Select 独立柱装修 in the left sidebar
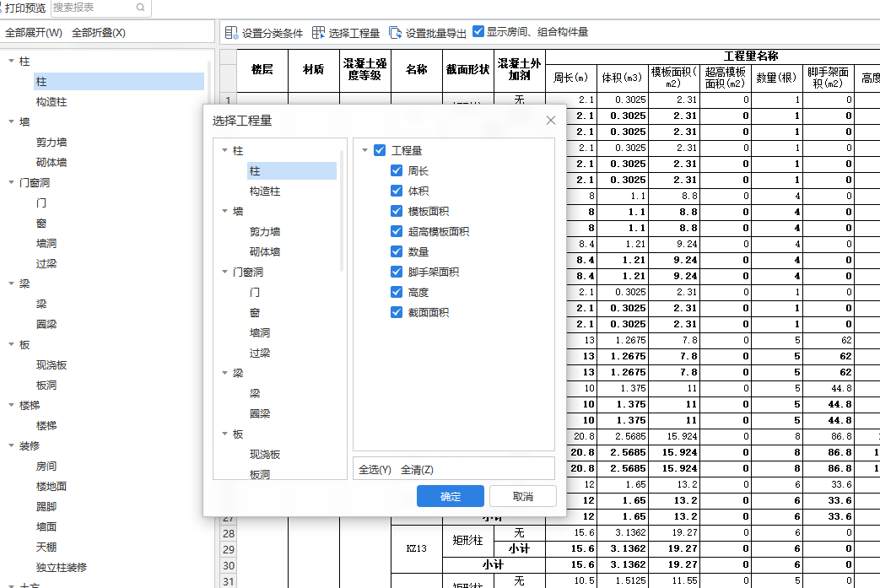This screenshot has height=588, width=880. click(x=62, y=567)
